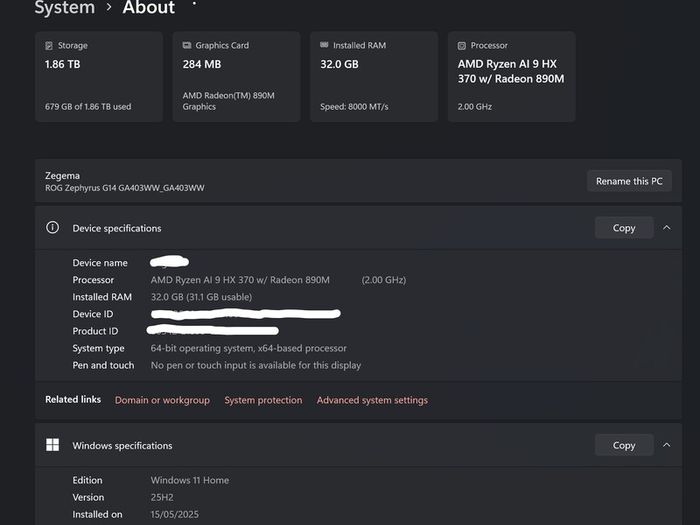Open the Installed RAM 32.0 GB card
This screenshot has width=700, height=525.
click(x=374, y=76)
